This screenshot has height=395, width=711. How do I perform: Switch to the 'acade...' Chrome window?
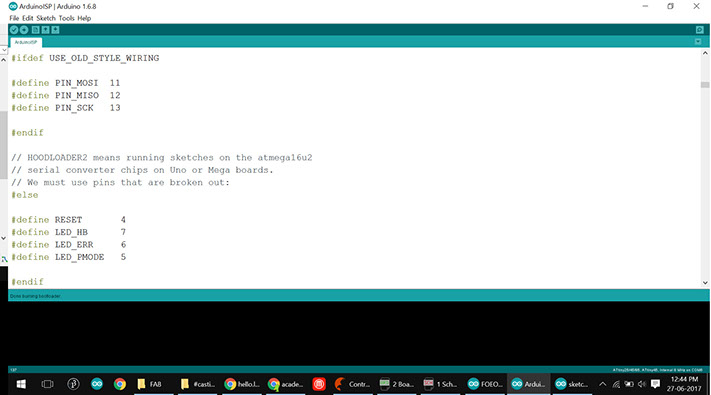click(x=286, y=384)
